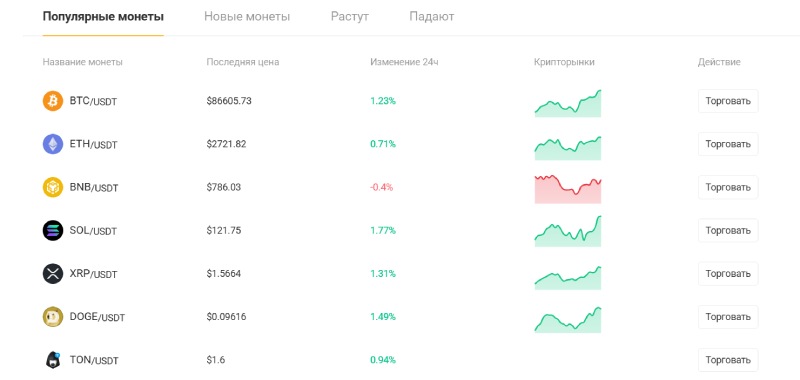Viewport: 800px width, 380px height.
Task: Click the $1.6 price value
Action: click(x=216, y=360)
